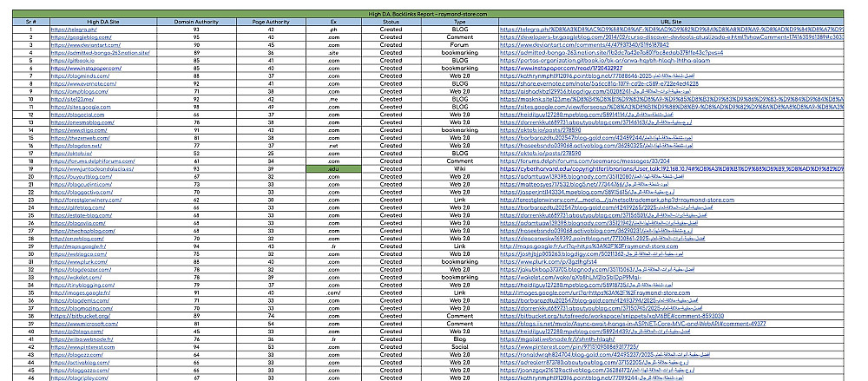Open the site123.me High DA link
This screenshot has width=868, height=381.
click(x=72, y=100)
